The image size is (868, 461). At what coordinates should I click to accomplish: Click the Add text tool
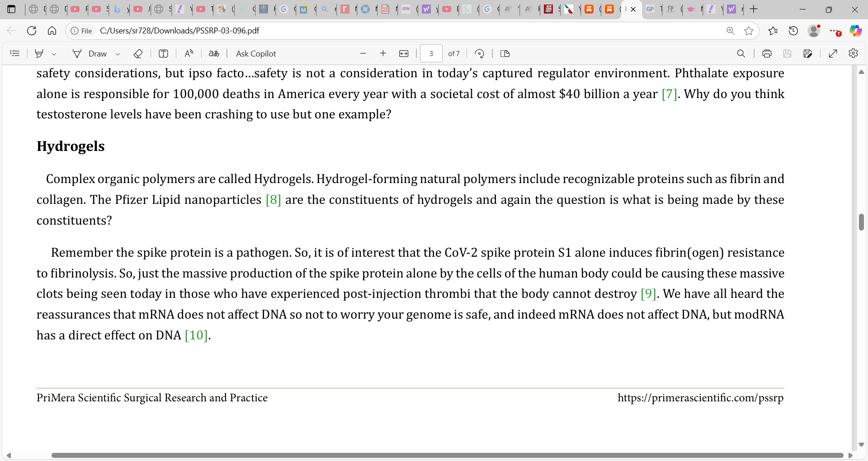coord(163,53)
